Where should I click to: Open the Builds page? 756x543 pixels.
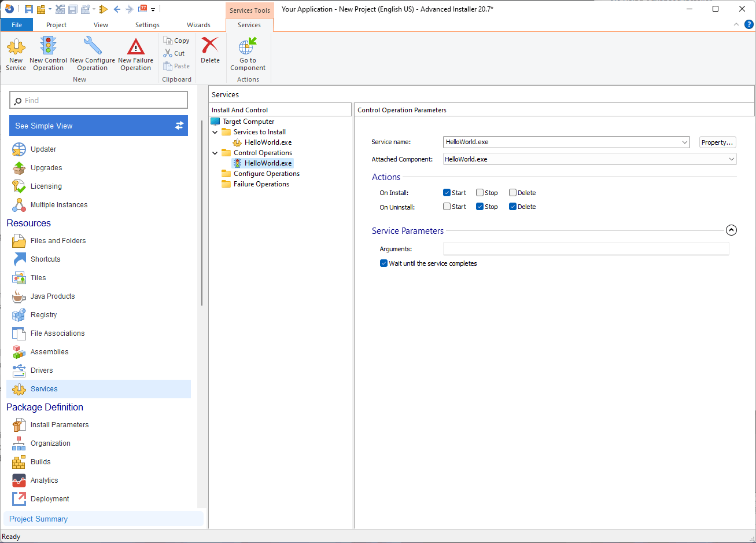[x=98, y=462]
